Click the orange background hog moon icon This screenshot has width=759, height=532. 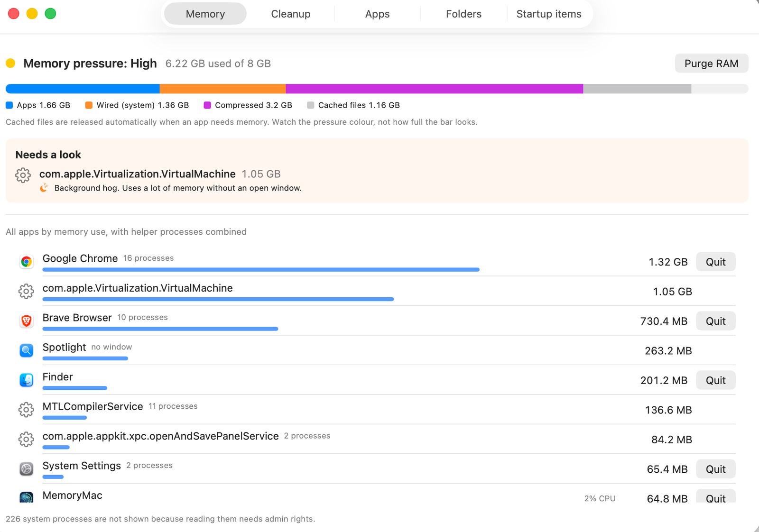pyautogui.click(x=44, y=188)
